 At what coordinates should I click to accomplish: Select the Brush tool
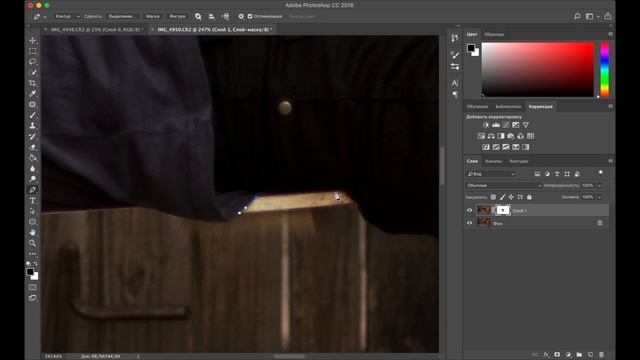(x=32, y=115)
